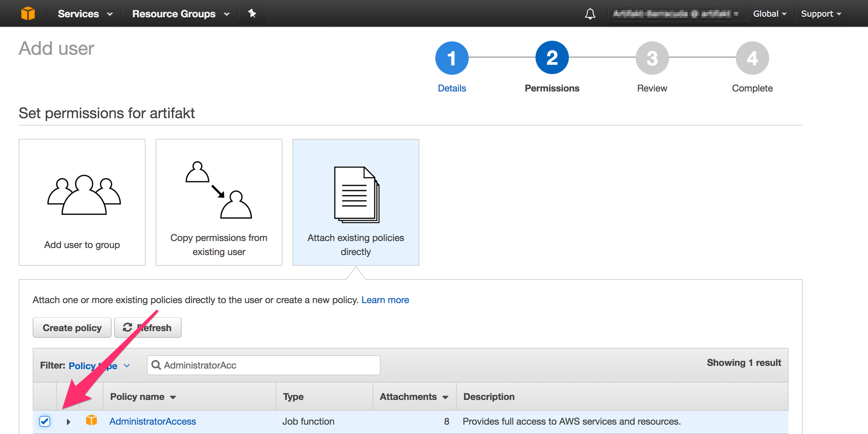Click the pin shortcut icon in navbar
This screenshot has width=868, height=434.
coord(252,13)
